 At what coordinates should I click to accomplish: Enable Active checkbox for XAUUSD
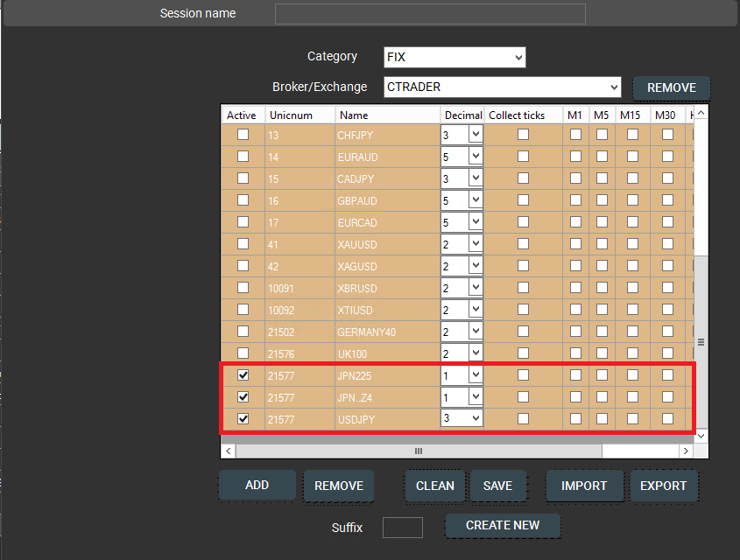(243, 243)
